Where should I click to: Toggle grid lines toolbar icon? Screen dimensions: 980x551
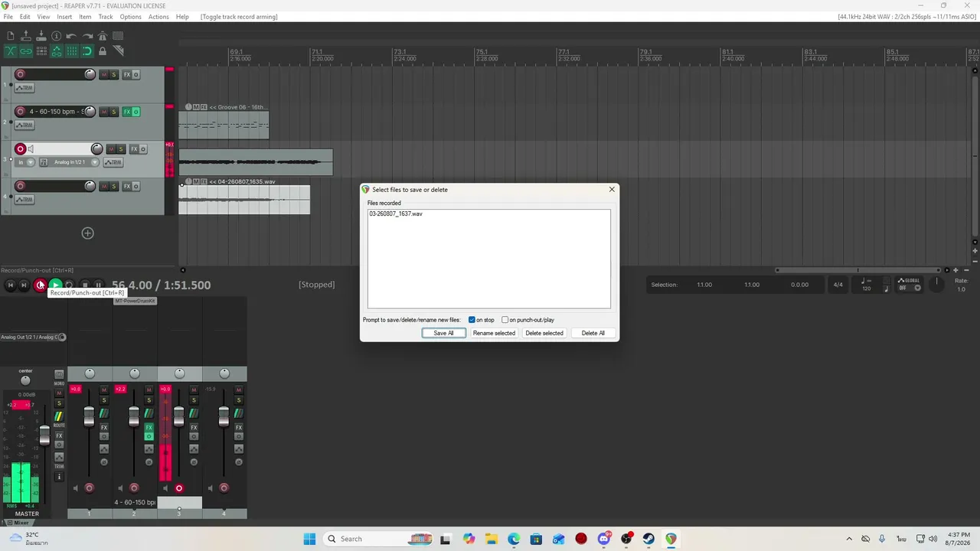[x=72, y=51]
